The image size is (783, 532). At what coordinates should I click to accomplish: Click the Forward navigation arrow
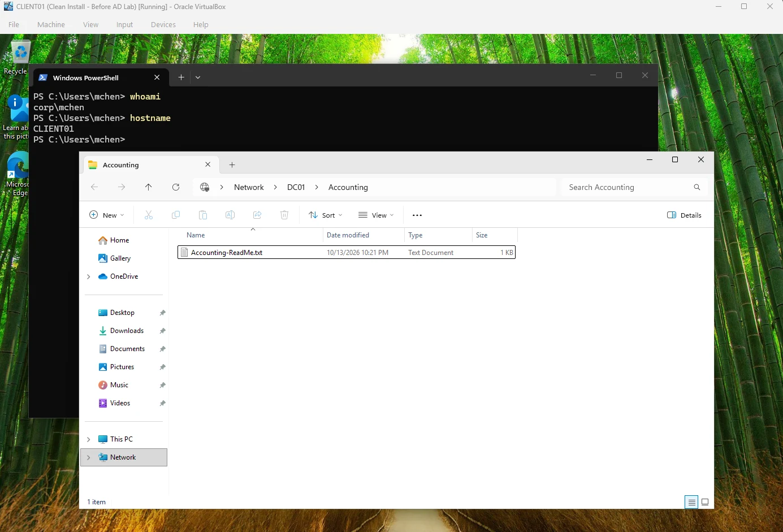(122, 187)
